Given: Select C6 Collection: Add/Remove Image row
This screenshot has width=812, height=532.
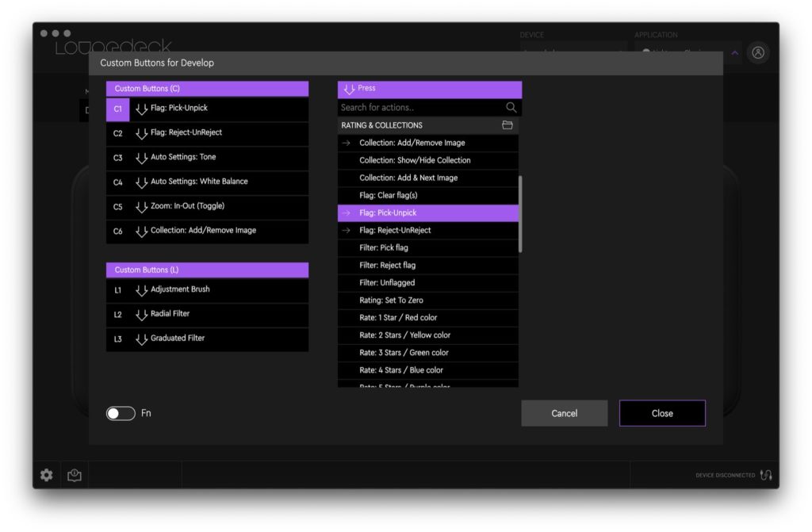Looking at the screenshot, I should (x=207, y=231).
